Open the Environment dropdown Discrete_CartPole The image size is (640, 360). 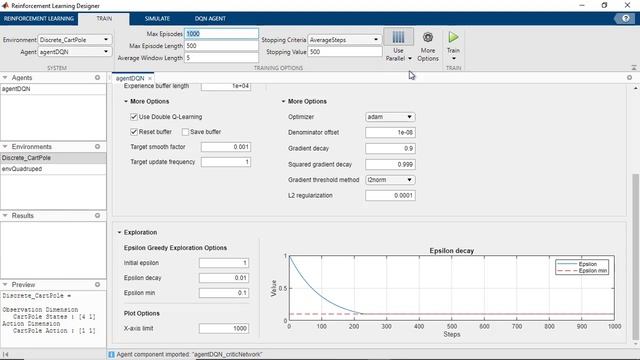pos(74,40)
